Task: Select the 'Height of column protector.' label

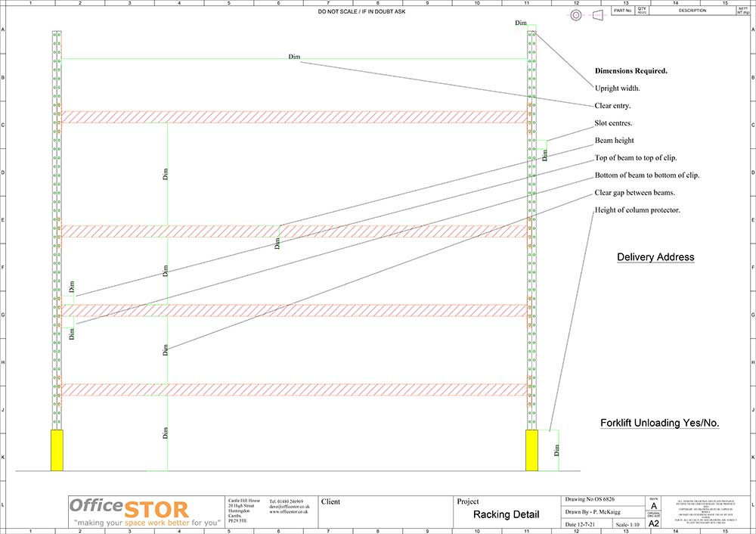Action: coord(637,210)
